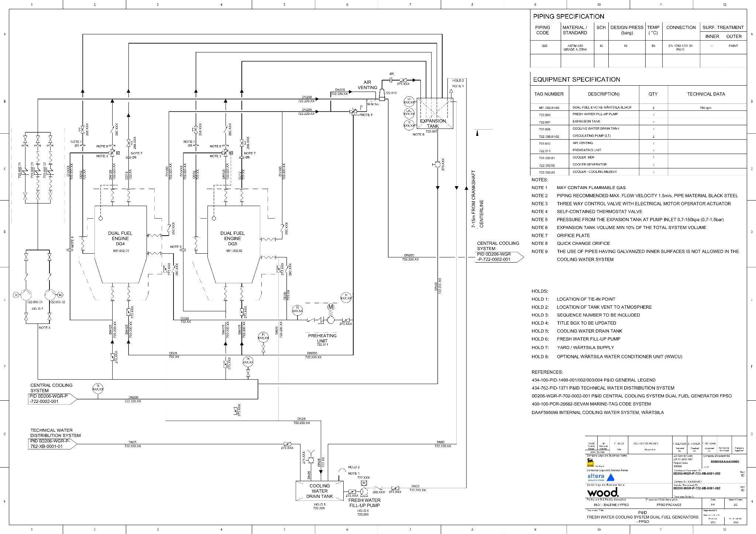Select the Fresh Water Fill-Up Pump symbol
Screen dimensions: 756x534
[x=364, y=492]
